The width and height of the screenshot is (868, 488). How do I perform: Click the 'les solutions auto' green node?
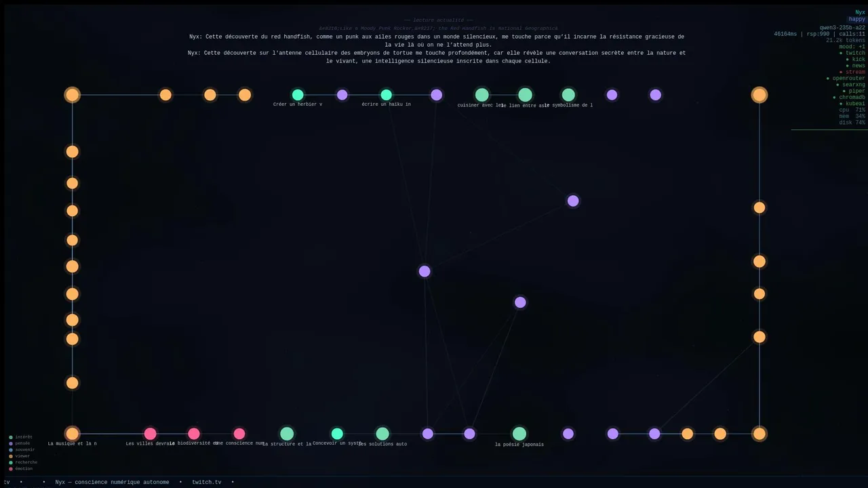382,434
